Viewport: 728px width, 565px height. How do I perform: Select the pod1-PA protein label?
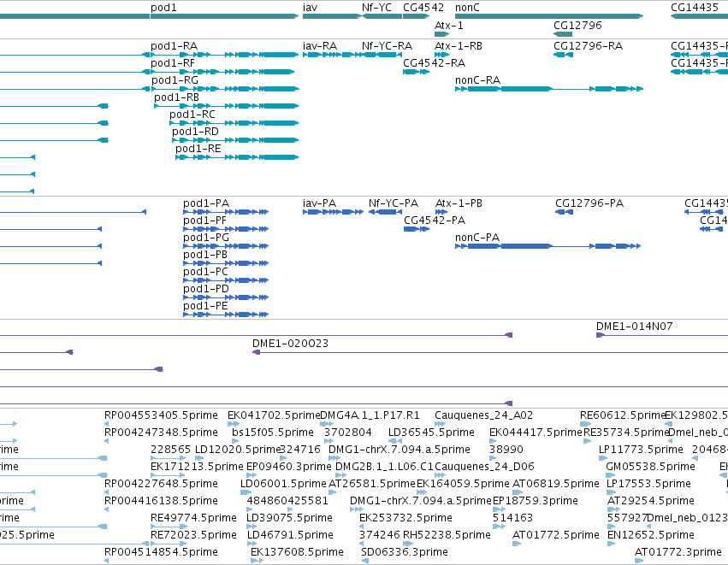click(206, 203)
